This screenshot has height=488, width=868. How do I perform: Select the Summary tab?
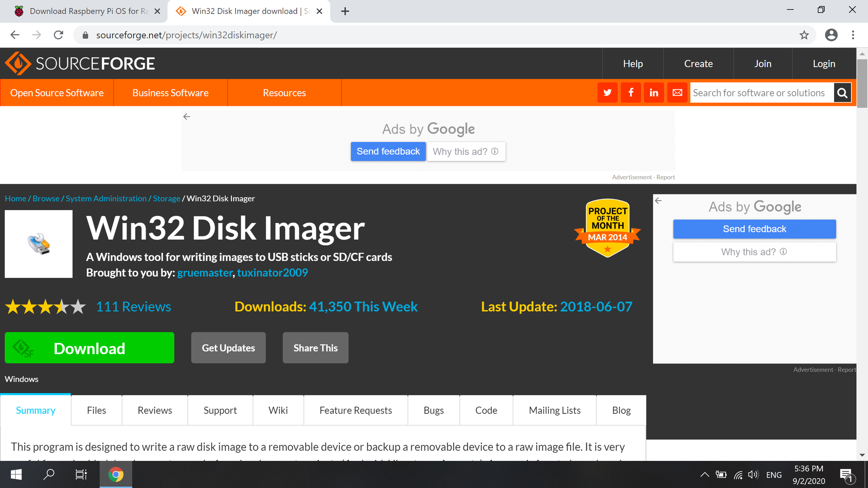pos(36,410)
